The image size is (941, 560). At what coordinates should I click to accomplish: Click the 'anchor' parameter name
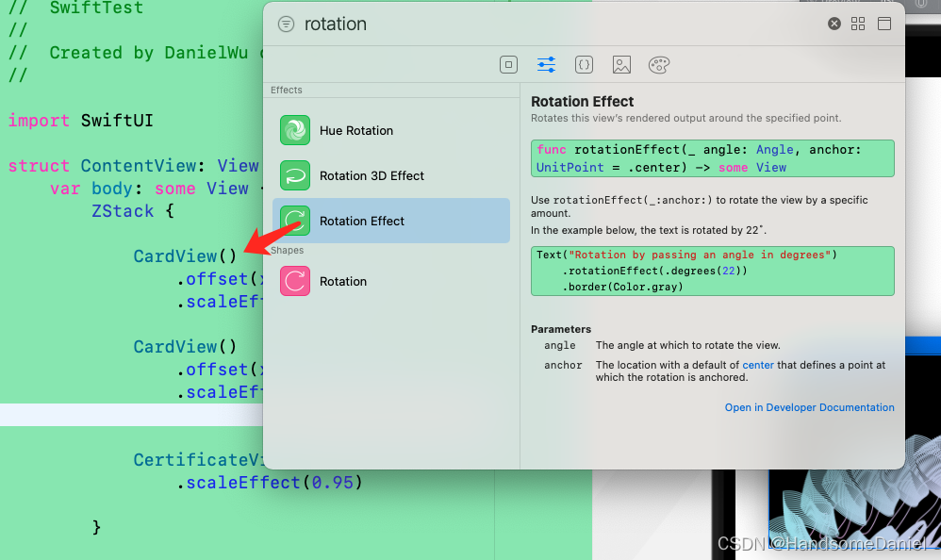[x=563, y=365]
